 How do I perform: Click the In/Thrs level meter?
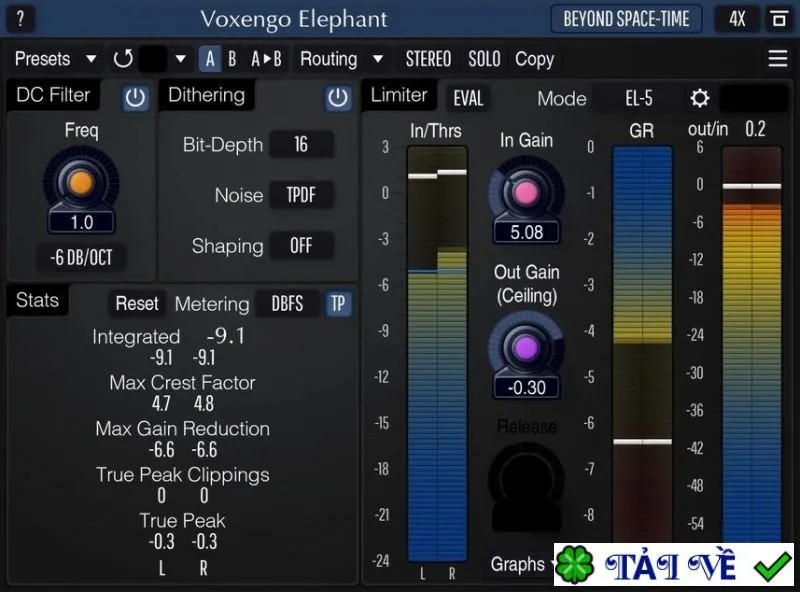click(437, 354)
